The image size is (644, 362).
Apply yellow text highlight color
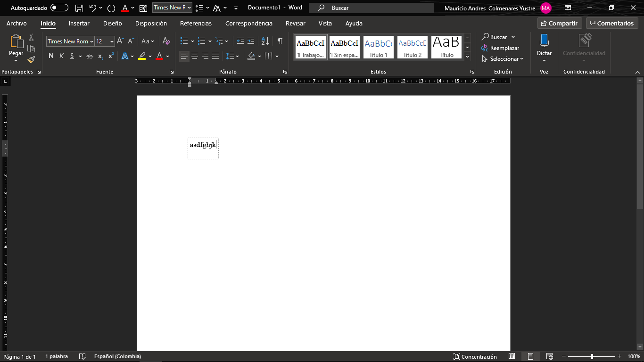click(142, 56)
